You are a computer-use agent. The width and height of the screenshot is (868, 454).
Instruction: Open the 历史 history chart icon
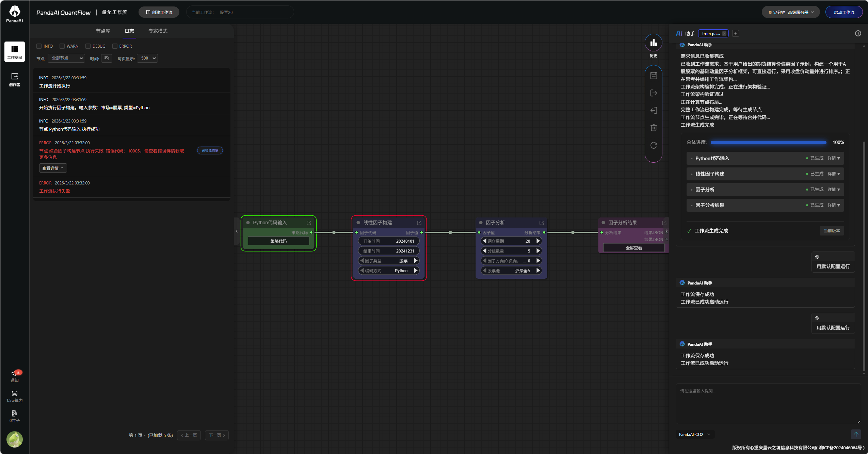pyautogui.click(x=653, y=43)
